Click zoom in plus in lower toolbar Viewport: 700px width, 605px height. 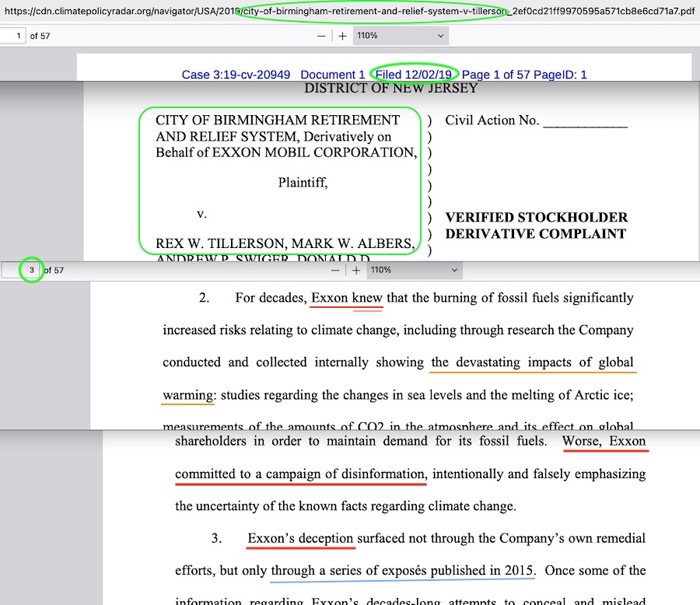click(x=356, y=271)
